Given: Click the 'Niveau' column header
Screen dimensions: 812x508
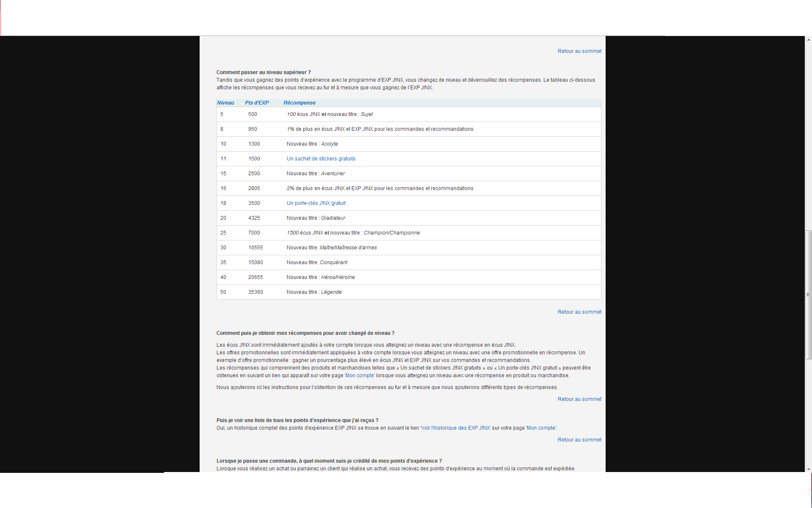Looking at the screenshot, I should 225,103.
